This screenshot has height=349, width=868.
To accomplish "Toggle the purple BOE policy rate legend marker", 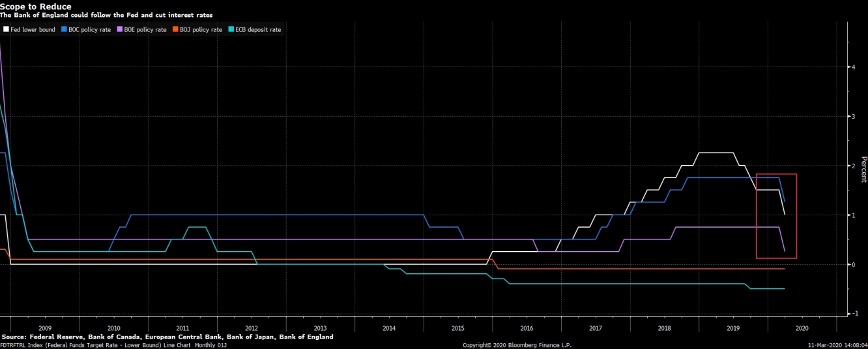I will [x=120, y=29].
